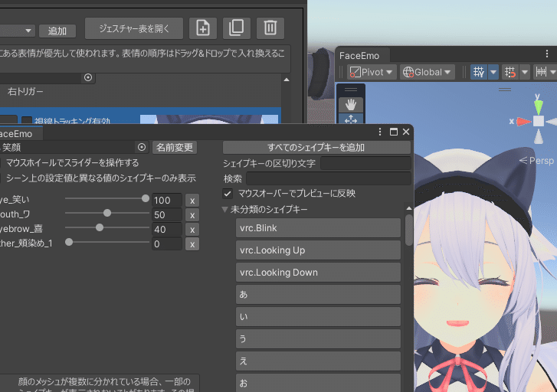The image size is (557, 392).
Task: Click the trash delete icon
Action: point(270,28)
